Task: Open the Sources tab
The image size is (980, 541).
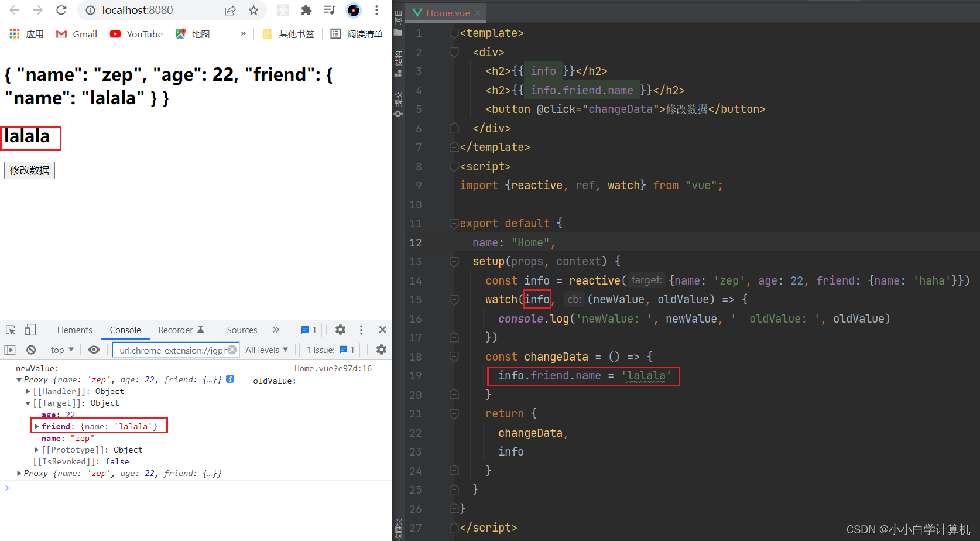Action: click(242, 330)
